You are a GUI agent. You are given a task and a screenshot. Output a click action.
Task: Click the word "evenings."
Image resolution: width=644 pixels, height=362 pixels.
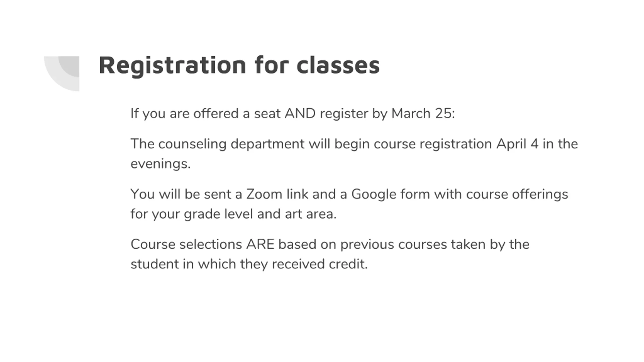[160, 164]
